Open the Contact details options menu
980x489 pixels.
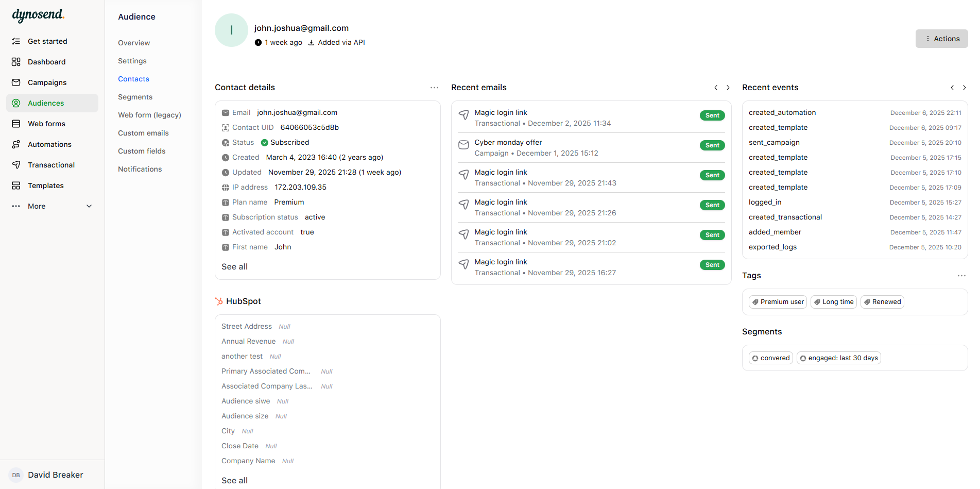(434, 88)
